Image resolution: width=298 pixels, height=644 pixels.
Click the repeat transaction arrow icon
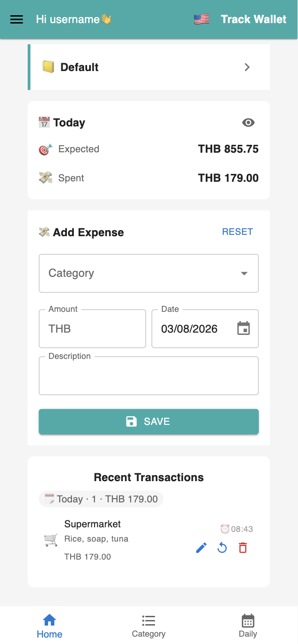[222, 548]
